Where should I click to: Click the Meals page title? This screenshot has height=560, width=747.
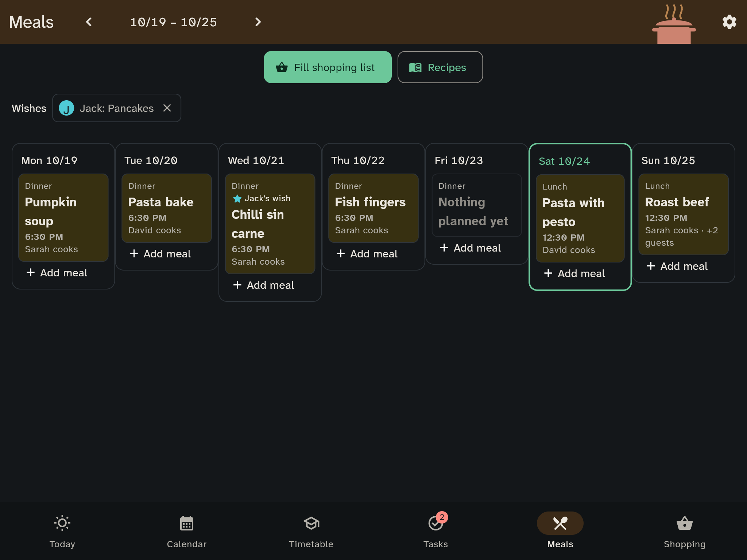click(31, 22)
